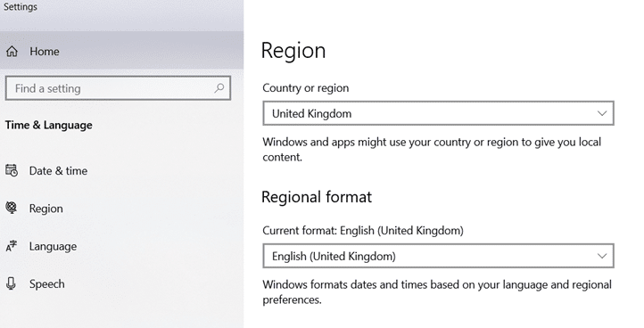Click the text about Windows formats dates and times
The height and width of the screenshot is (328, 644).
pos(437,291)
